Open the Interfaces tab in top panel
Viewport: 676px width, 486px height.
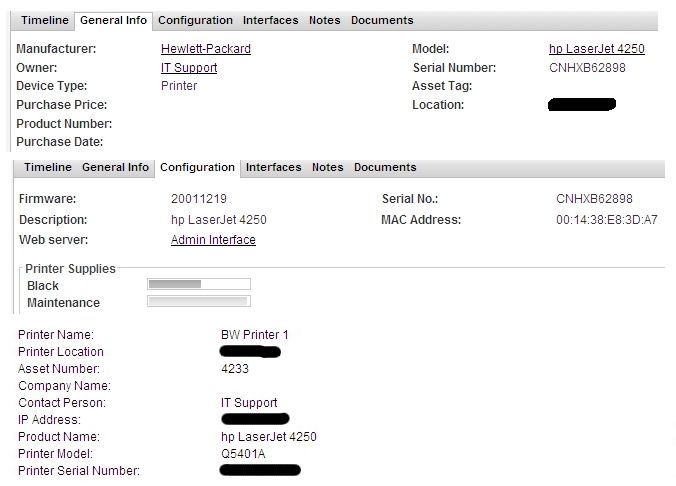(270, 20)
